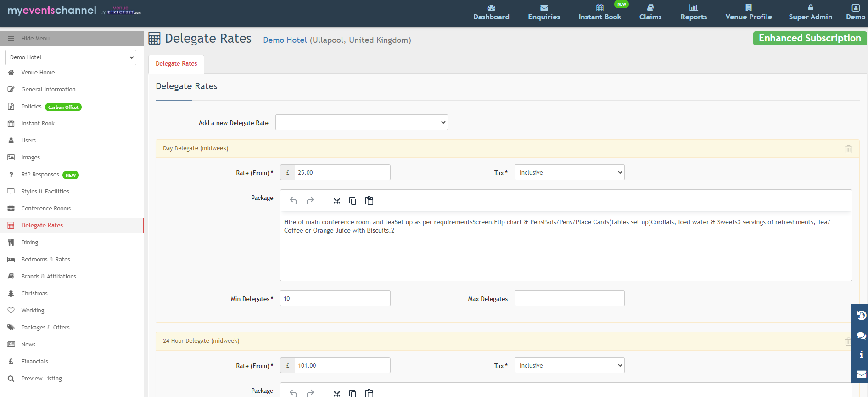Image resolution: width=868 pixels, height=397 pixels.
Task: Open the chat icon on right side panel
Action: (861, 335)
